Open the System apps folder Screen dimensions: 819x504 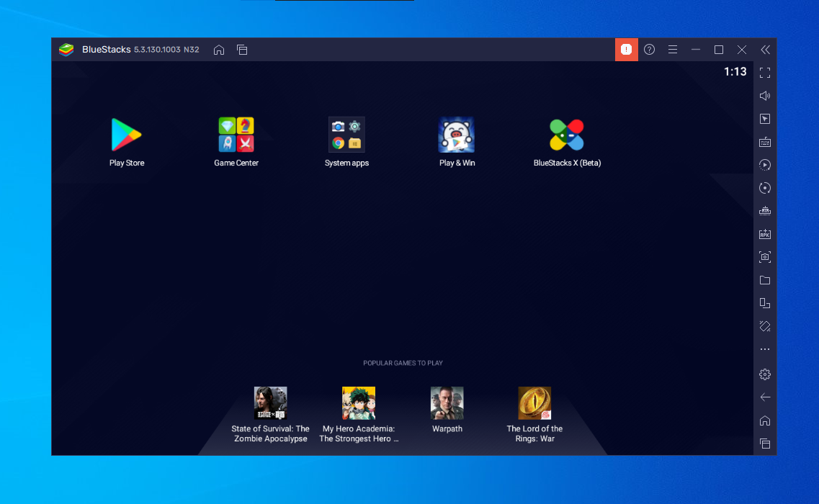point(346,135)
